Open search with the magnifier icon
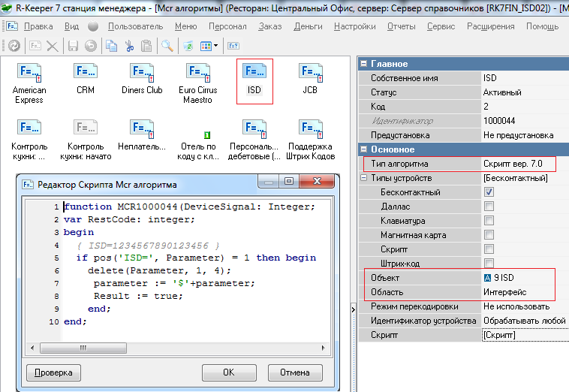Image resolution: width=569 pixels, height=392 pixels. click(167, 46)
